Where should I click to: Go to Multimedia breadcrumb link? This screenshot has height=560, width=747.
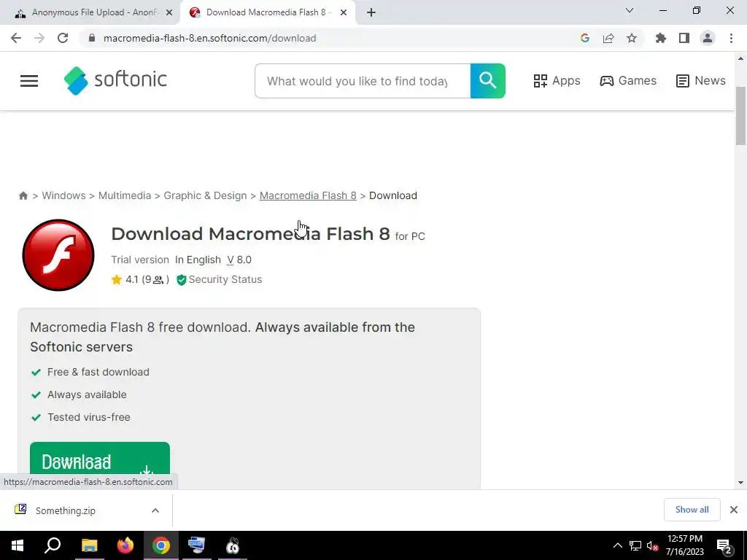tap(124, 195)
